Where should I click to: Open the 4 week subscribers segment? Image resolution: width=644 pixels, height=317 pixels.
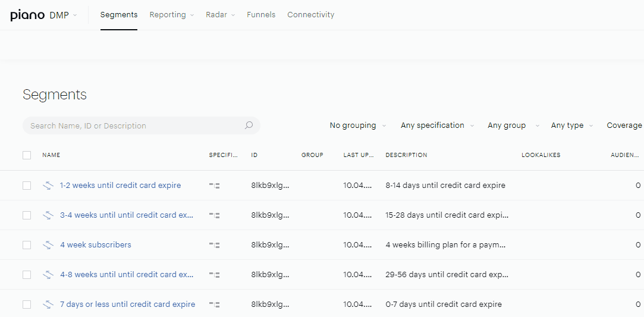coord(96,245)
